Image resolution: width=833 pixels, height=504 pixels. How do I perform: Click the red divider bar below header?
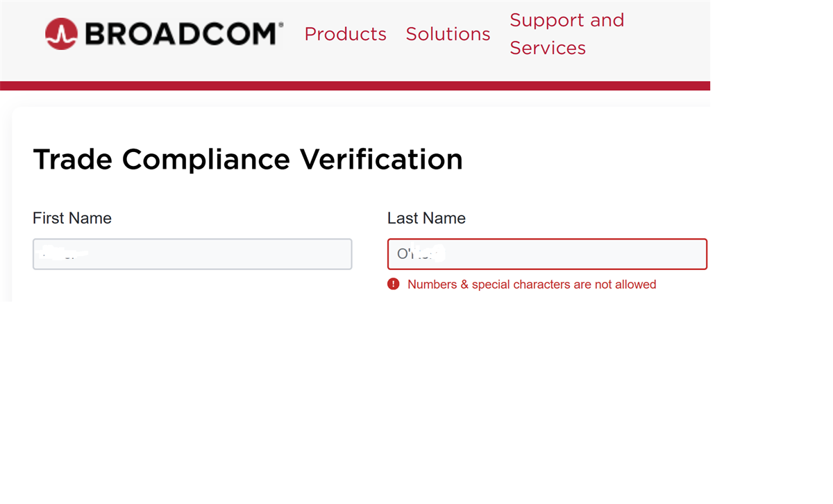[355, 85]
